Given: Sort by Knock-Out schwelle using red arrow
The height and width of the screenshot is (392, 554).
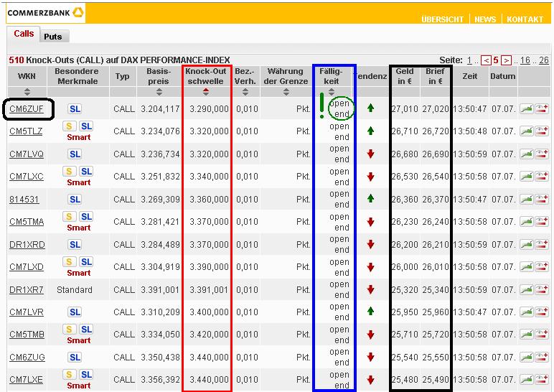Looking at the screenshot, I should [x=207, y=92].
